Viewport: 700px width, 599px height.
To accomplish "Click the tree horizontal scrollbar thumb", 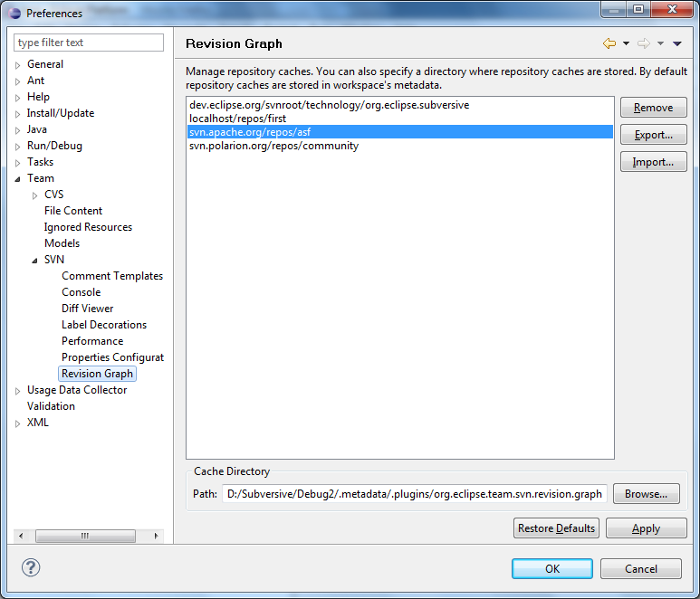I will (x=85, y=536).
